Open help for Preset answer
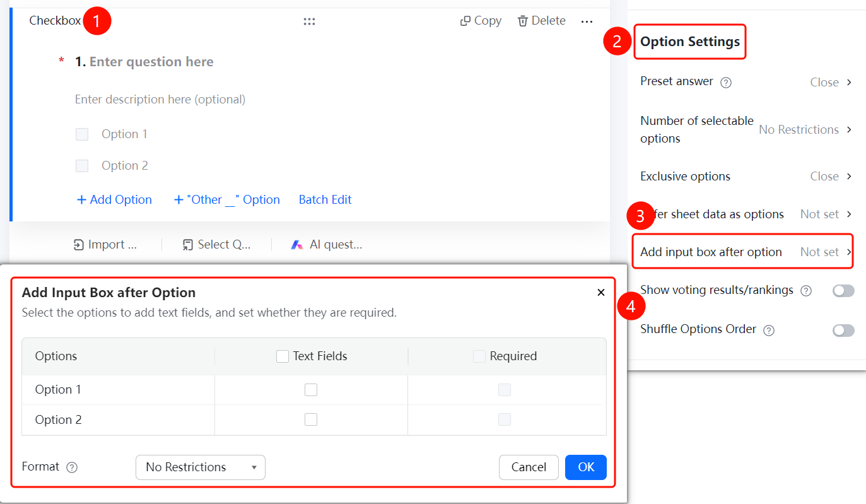 (726, 82)
